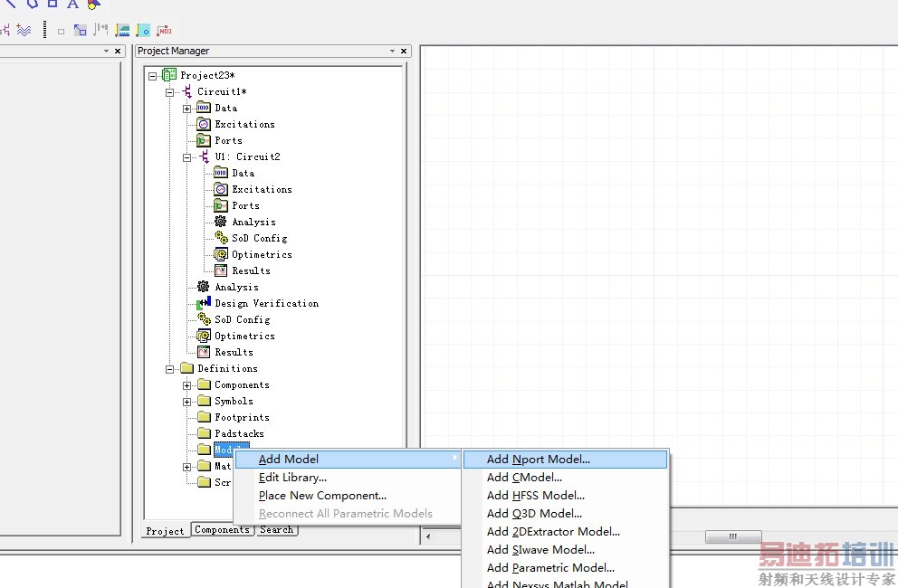The image size is (898, 588).
Task: Collapse the U1: Circuit2 node
Action: click(x=186, y=157)
